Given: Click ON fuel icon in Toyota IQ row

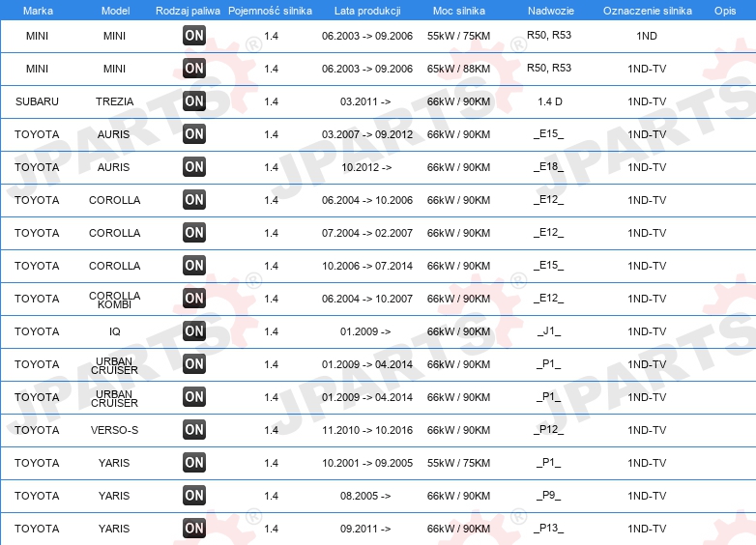Looking at the screenshot, I should [194, 330].
